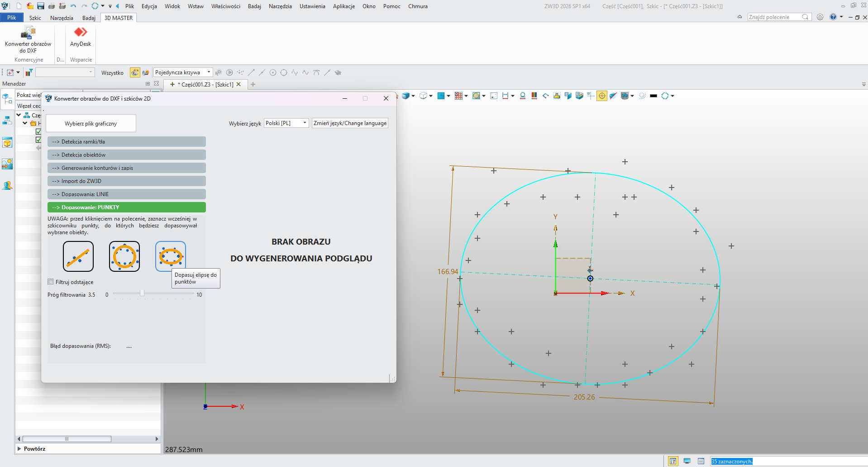This screenshot has height=467, width=868.
Task: Click the black line color toolbar icon
Action: click(653, 96)
